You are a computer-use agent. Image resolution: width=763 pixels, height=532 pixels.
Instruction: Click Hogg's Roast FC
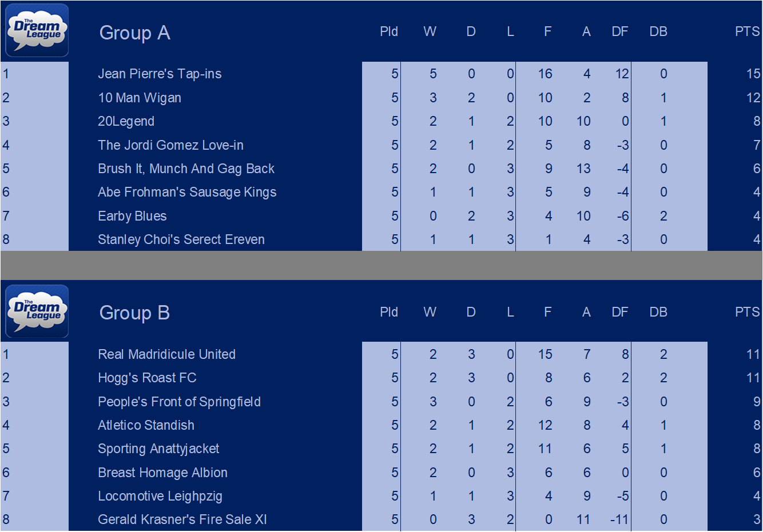tap(147, 378)
